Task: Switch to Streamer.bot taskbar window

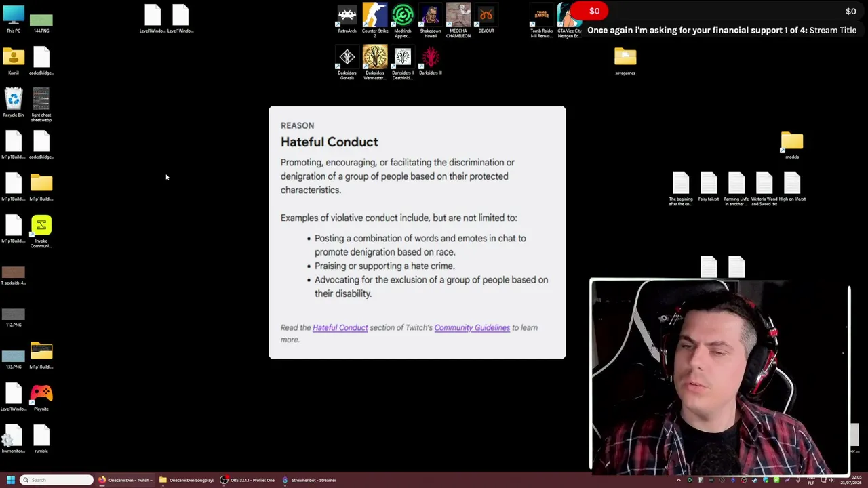Action: point(309,480)
